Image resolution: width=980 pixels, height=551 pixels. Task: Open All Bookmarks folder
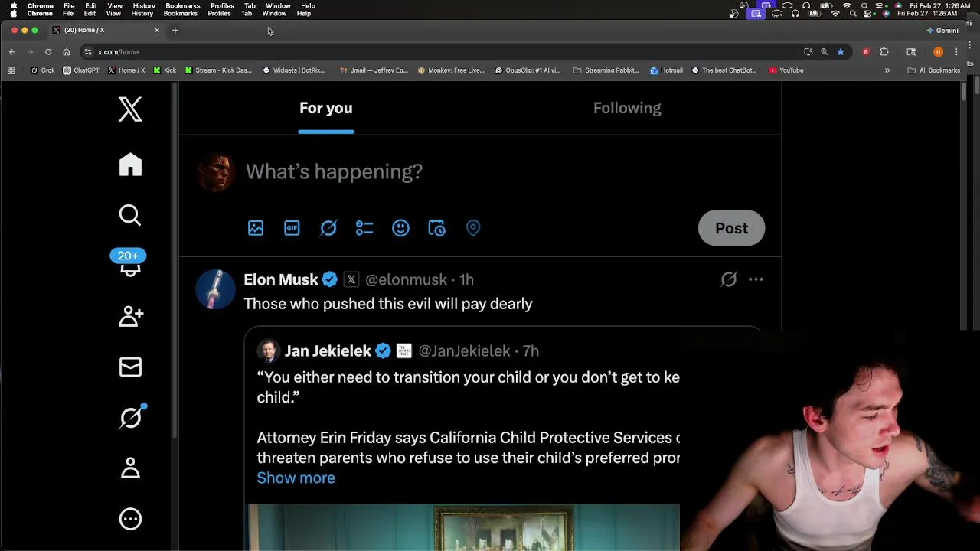[x=933, y=70]
